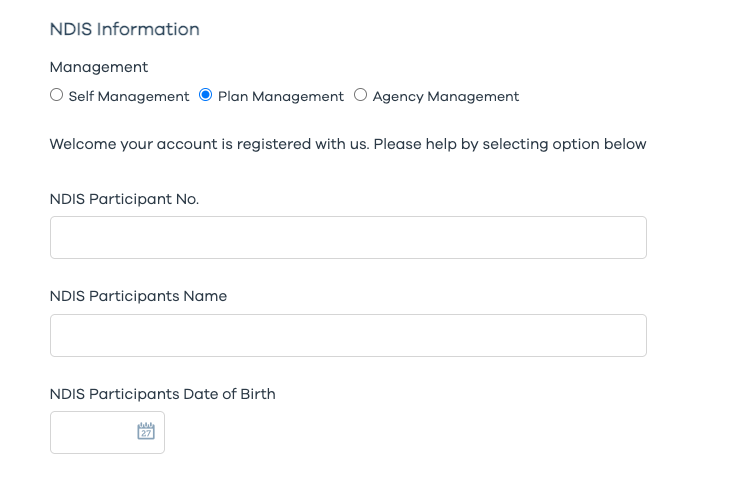
Task: Click the 'Self Management' option label text
Action: click(x=128, y=97)
